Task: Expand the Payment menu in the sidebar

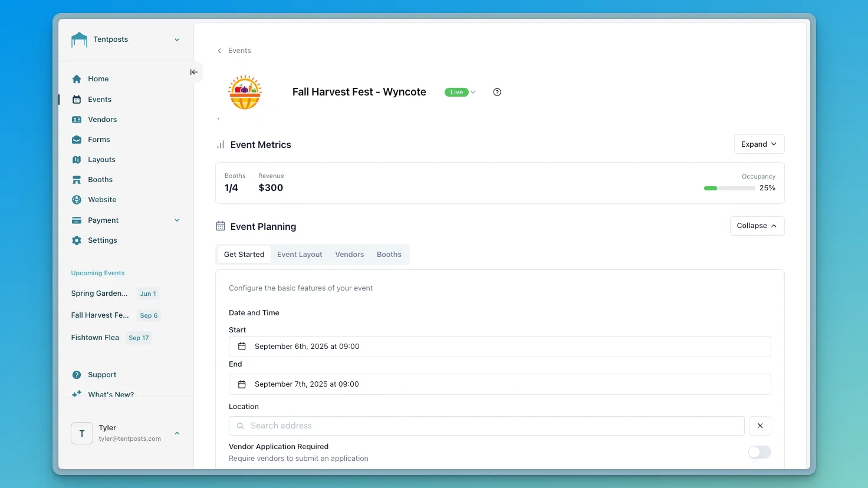Action: (176, 220)
